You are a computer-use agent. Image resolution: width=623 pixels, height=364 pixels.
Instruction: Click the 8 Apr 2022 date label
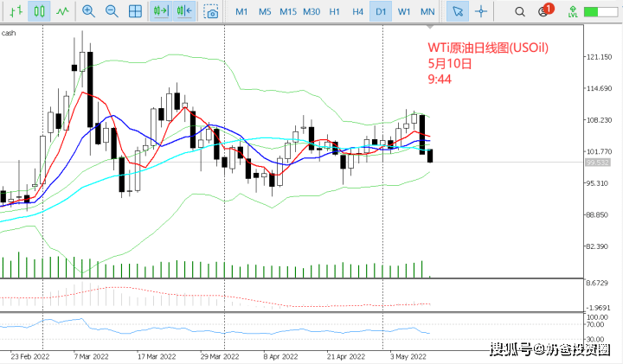(280, 356)
